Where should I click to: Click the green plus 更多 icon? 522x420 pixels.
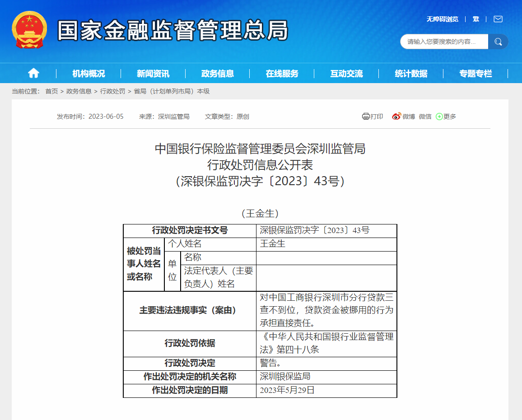[x=439, y=117]
